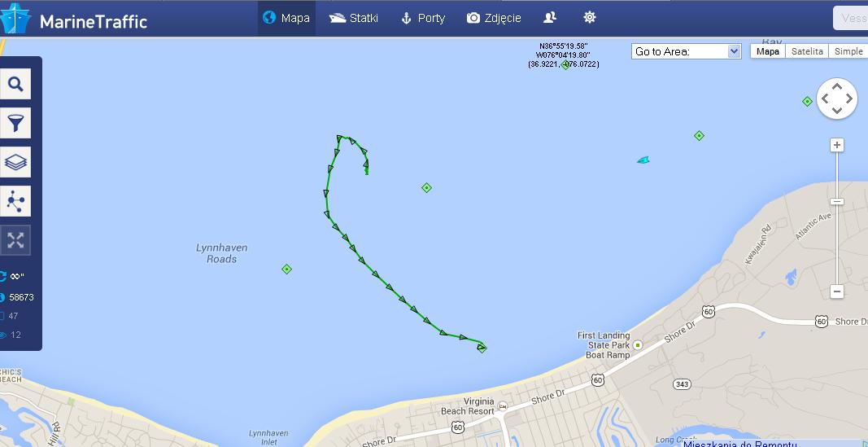Open the user account icon in navbar
Viewport: 868px width, 447px height.
coord(550,18)
